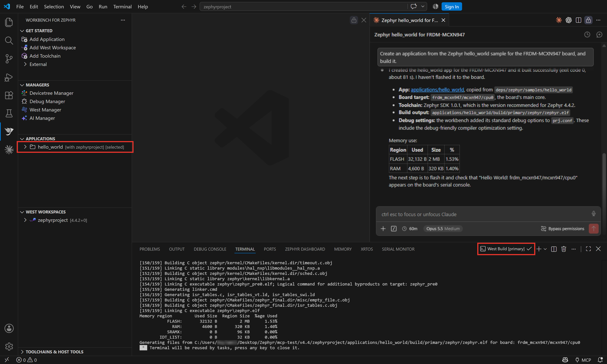Switch to the ZEPHYR DASHBOARD tab
The image size is (607, 364).
pyautogui.click(x=305, y=249)
